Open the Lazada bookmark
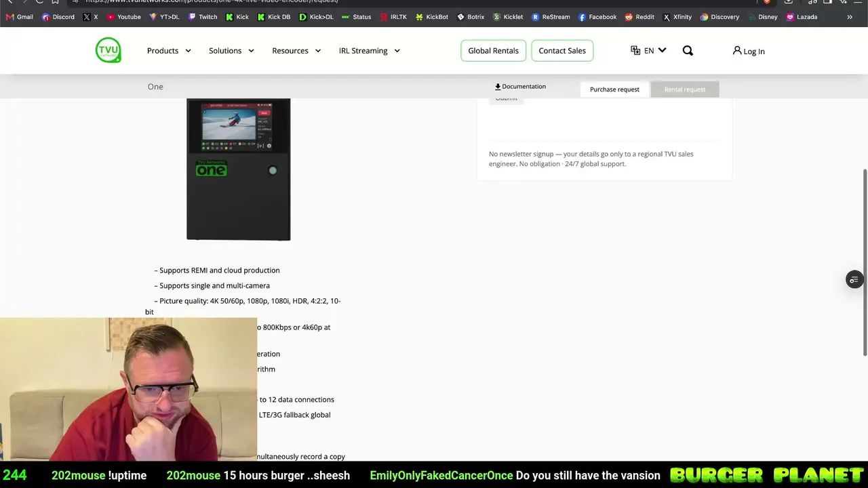868x488 pixels. (x=801, y=17)
